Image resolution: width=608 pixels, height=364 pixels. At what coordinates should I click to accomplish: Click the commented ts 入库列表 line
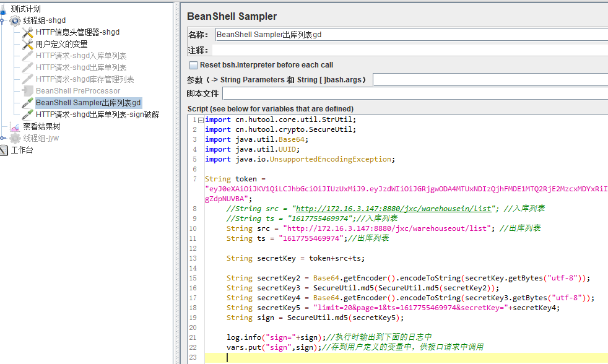click(312, 219)
